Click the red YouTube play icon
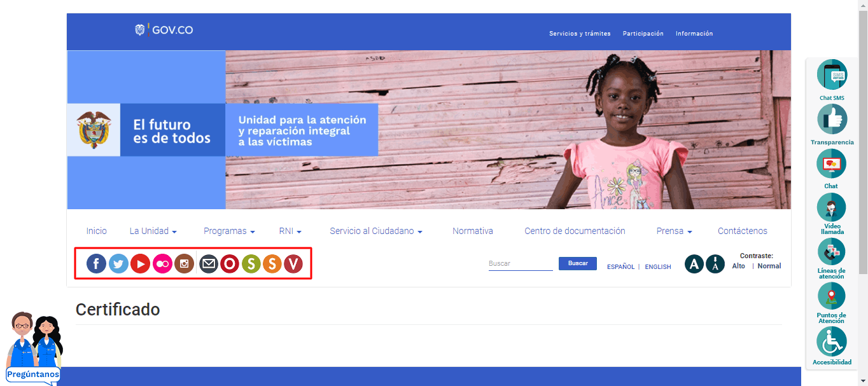Viewport: 868px width, 386px height. click(140, 263)
